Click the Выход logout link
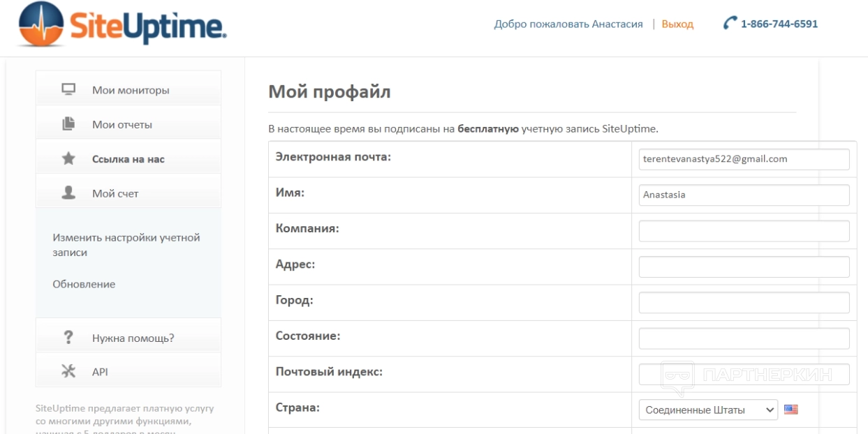The height and width of the screenshot is (434, 868). click(677, 24)
